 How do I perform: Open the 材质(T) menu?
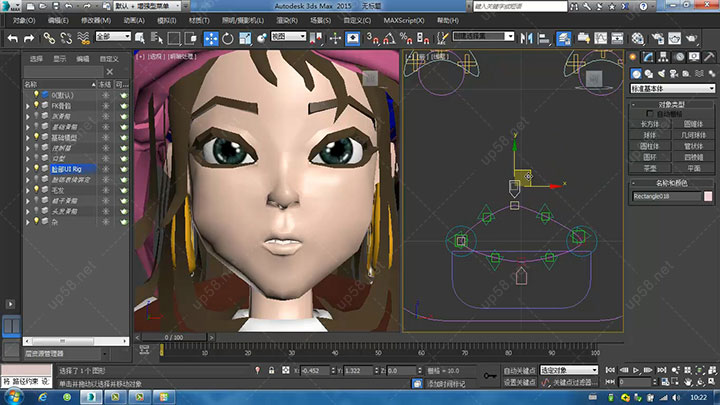tap(199, 20)
